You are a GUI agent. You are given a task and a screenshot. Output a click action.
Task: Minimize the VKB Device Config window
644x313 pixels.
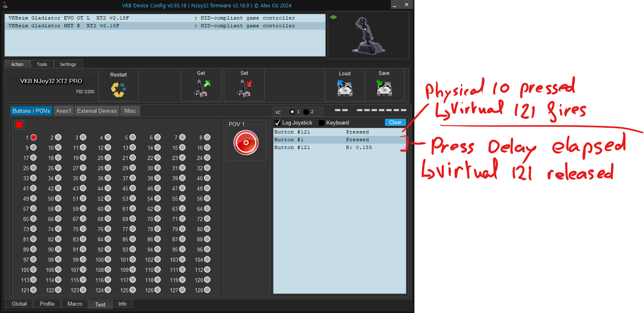394,5
